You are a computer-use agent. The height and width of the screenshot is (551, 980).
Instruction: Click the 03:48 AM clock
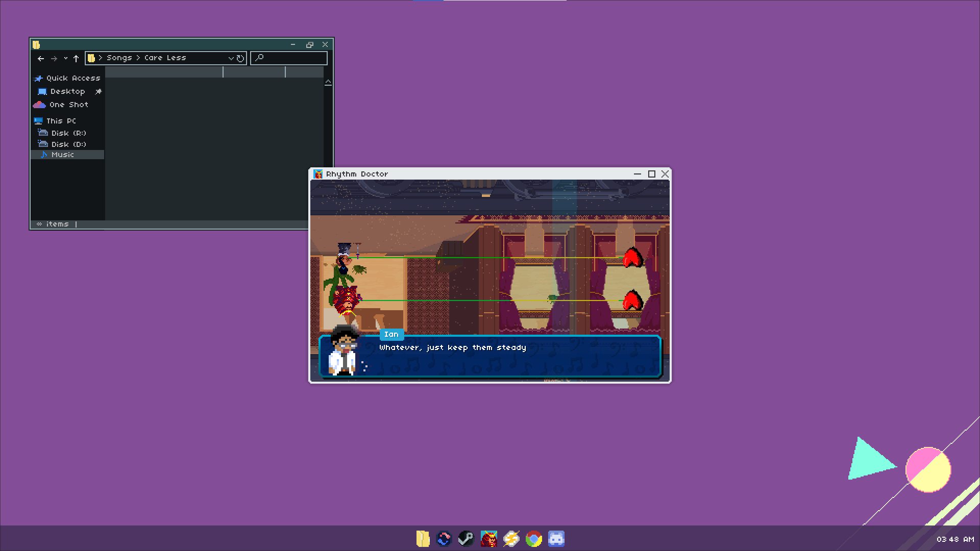pyautogui.click(x=955, y=539)
